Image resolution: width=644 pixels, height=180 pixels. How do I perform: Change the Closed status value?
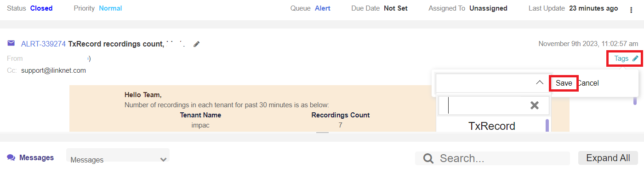tap(41, 8)
